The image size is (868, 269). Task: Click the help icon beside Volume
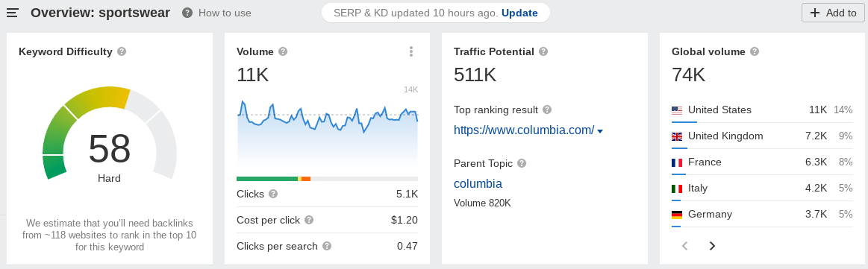coord(283,51)
